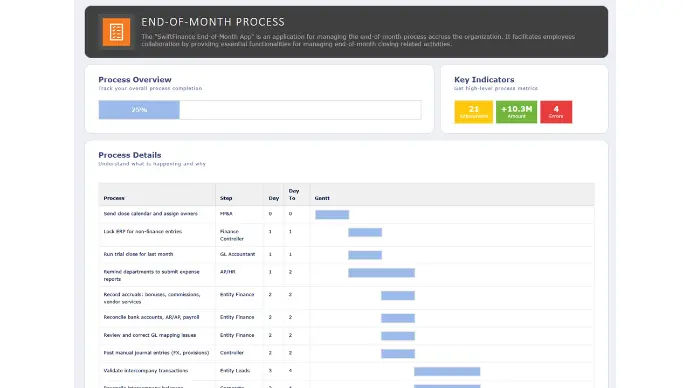Click Gantt bar for Send close calendar
690x388 pixels.
pos(332,215)
